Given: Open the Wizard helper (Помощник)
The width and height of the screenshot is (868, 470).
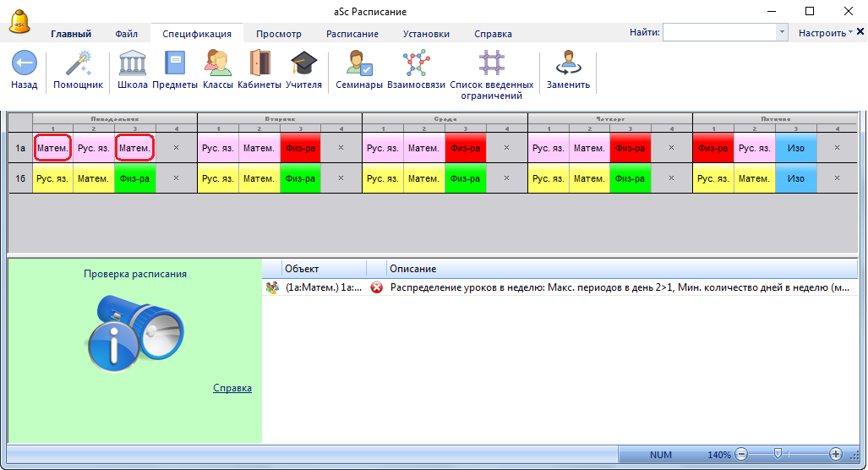Looking at the screenshot, I should (x=78, y=64).
